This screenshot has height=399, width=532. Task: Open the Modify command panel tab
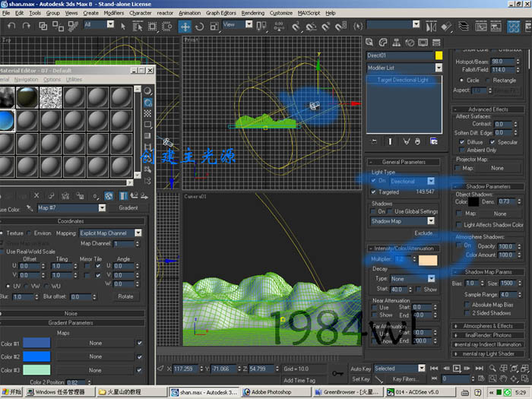pyautogui.click(x=383, y=43)
